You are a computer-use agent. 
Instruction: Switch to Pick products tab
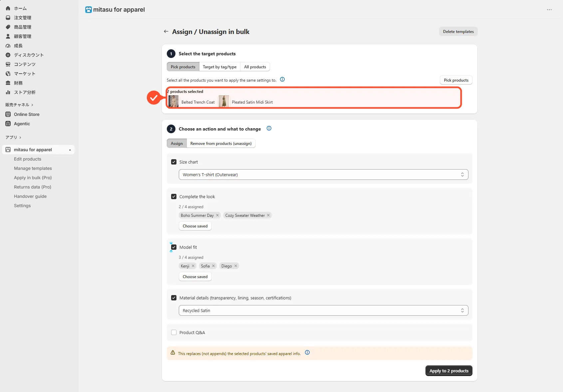click(x=183, y=67)
